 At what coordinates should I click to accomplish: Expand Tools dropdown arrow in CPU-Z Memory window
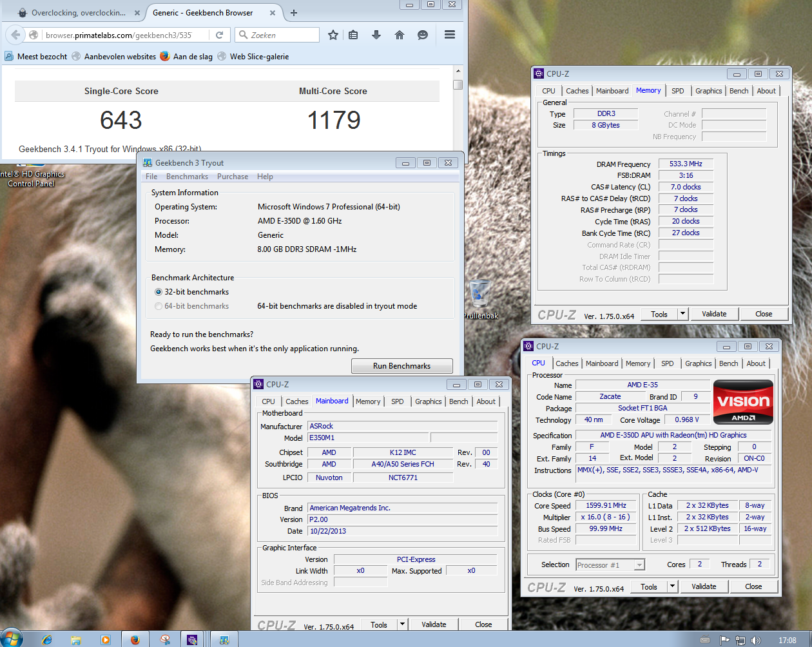[682, 314]
